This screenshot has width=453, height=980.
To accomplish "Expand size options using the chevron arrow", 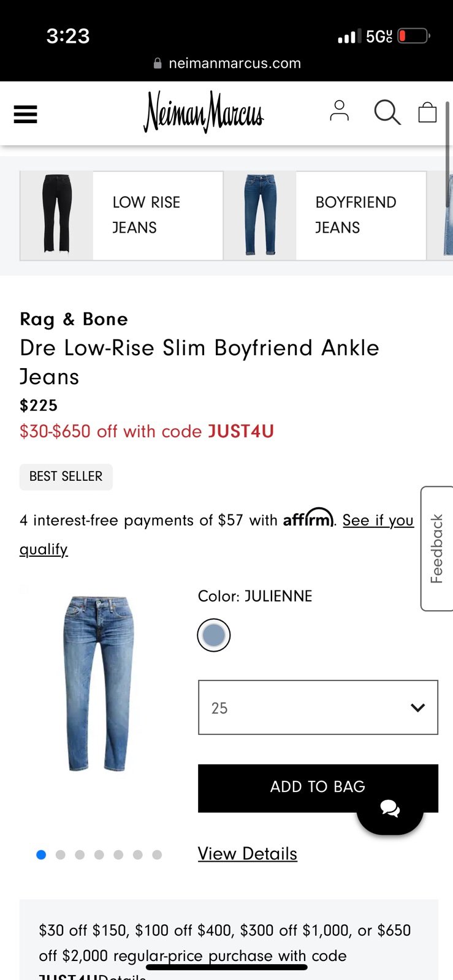I will (x=418, y=708).
